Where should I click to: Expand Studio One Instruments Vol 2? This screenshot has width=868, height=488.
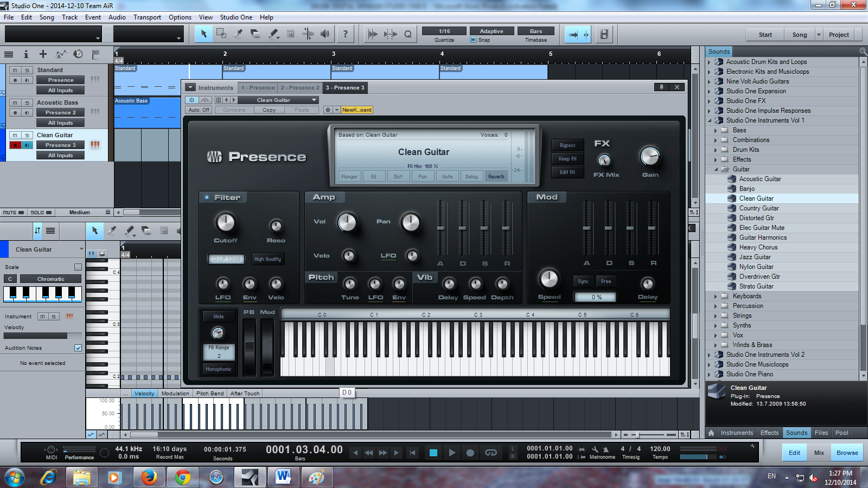[709, 355]
